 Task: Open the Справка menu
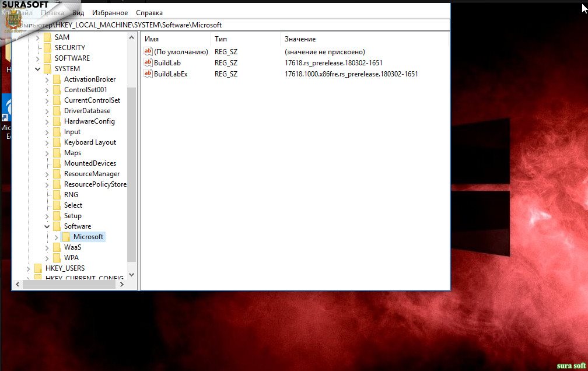coord(149,12)
